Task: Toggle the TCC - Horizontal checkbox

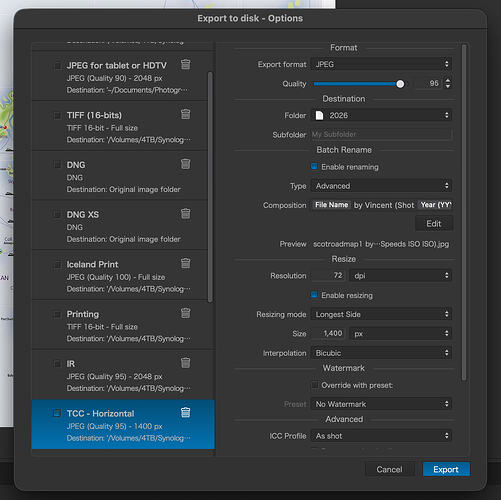Action: pos(57,413)
